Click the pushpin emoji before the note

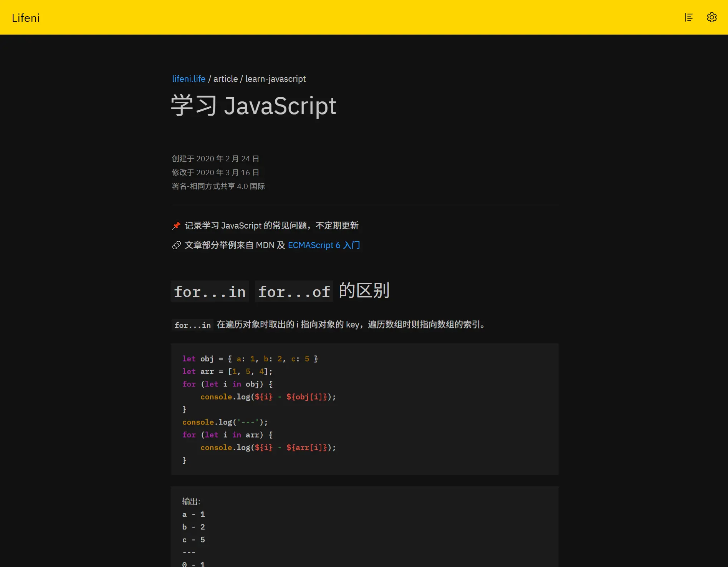pos(176,226)
